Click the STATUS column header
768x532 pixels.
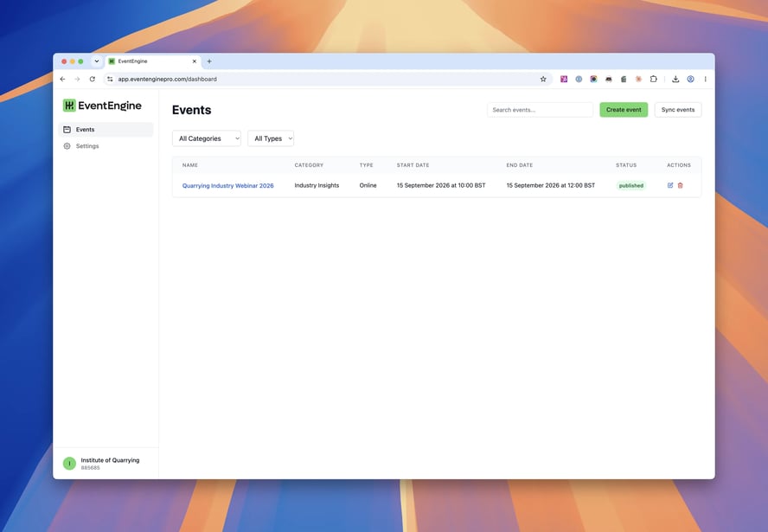[x=626, y=165]
